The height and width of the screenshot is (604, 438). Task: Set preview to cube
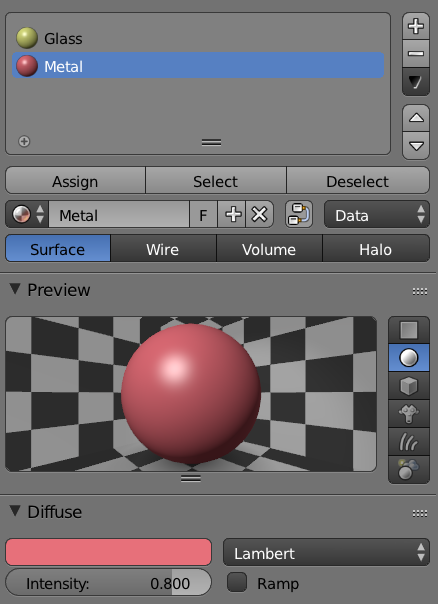click(x=409, y=386)
